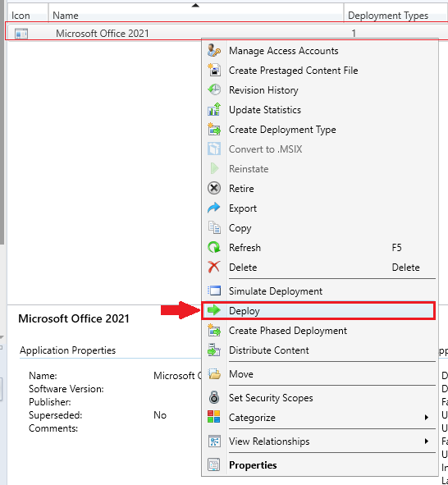448x485 pixels.
Task: Click the green Refresh icon
Action: click(214, 248)
